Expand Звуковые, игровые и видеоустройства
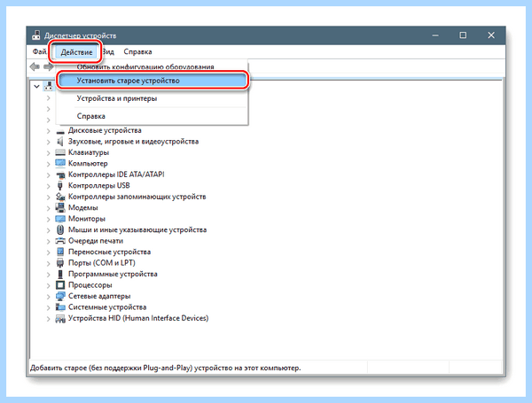The width and height of the screenshot is (532, 403). (x=48, y=142)
